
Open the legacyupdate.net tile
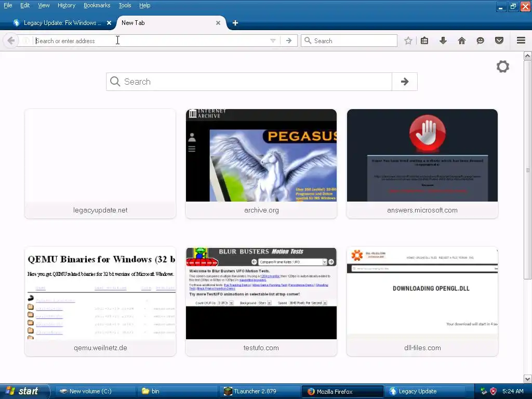click(100, 164)
